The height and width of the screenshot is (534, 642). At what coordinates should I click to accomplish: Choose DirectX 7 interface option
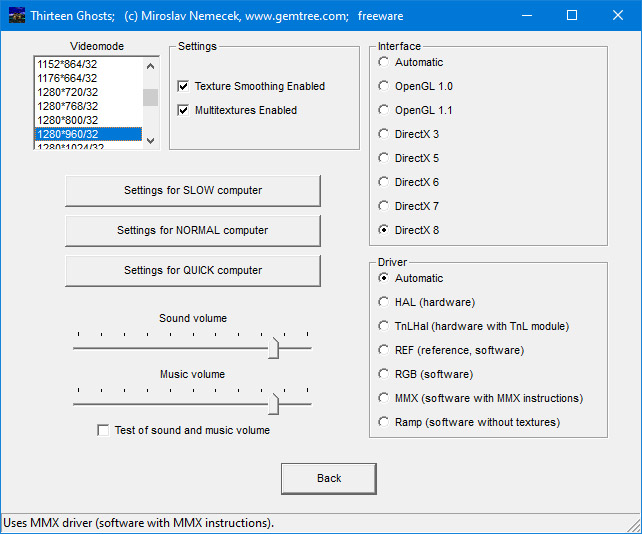coord(384,207)
